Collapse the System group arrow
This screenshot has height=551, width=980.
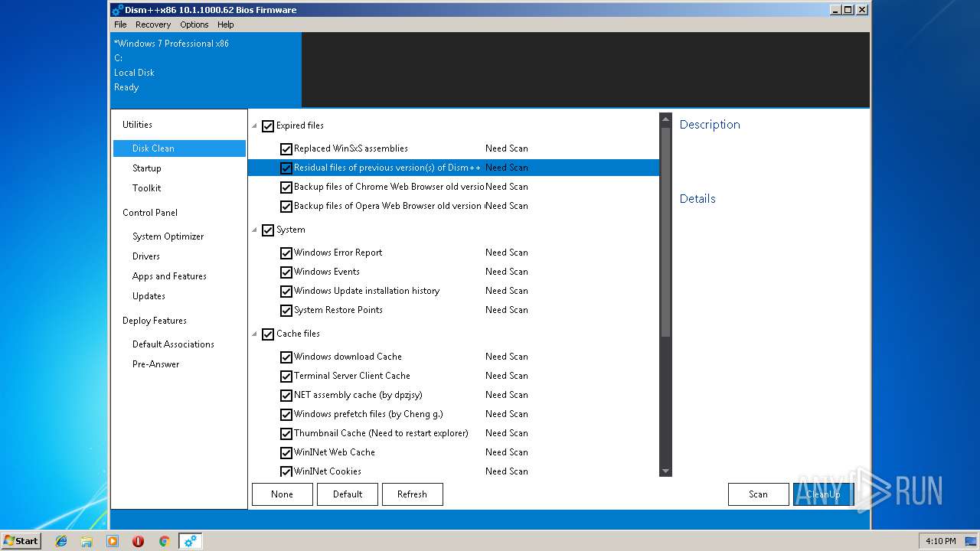tap(254, 230)
